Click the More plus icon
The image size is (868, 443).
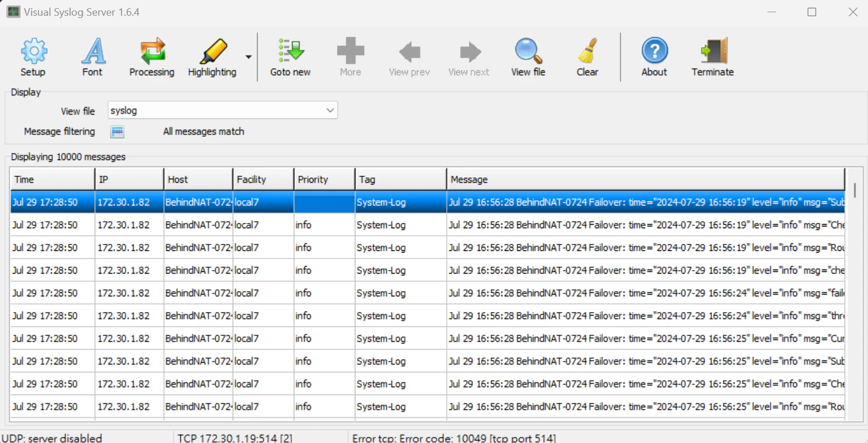[351, 51]
